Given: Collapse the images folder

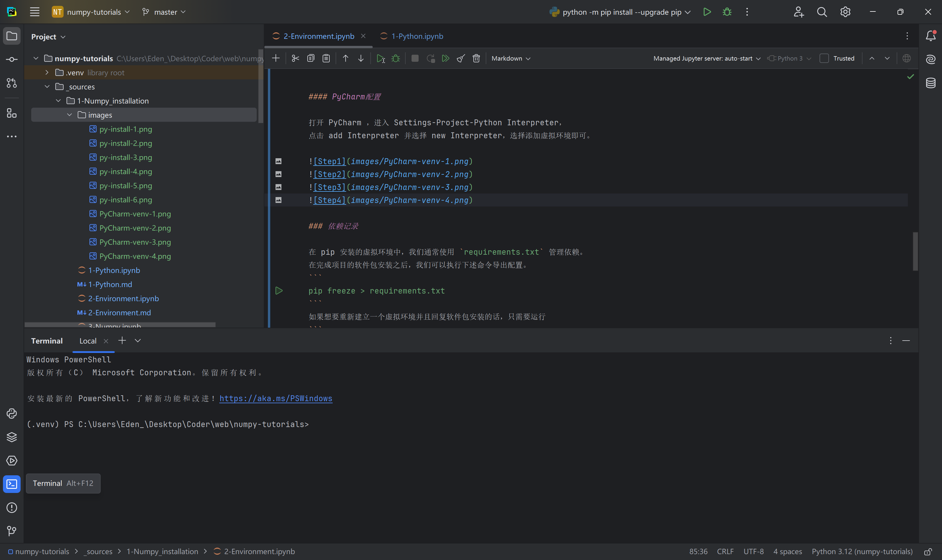Looking at the screenshot, I should (69, 115).
